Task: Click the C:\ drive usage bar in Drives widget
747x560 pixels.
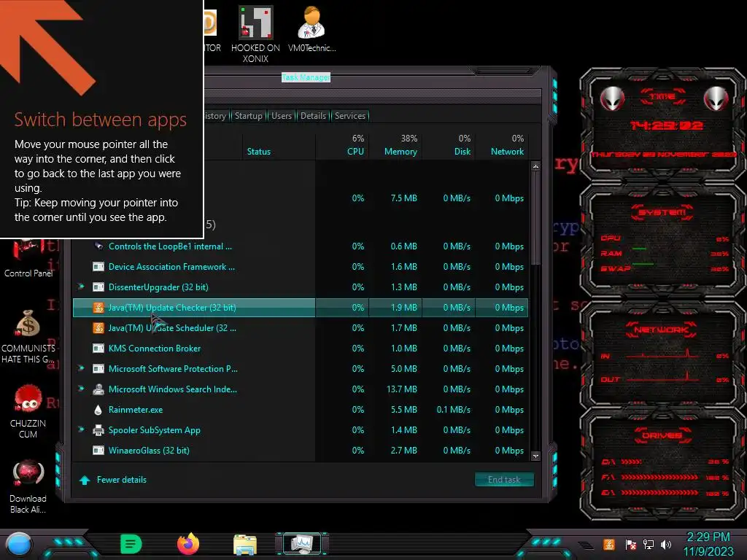Action: point(631,462)
